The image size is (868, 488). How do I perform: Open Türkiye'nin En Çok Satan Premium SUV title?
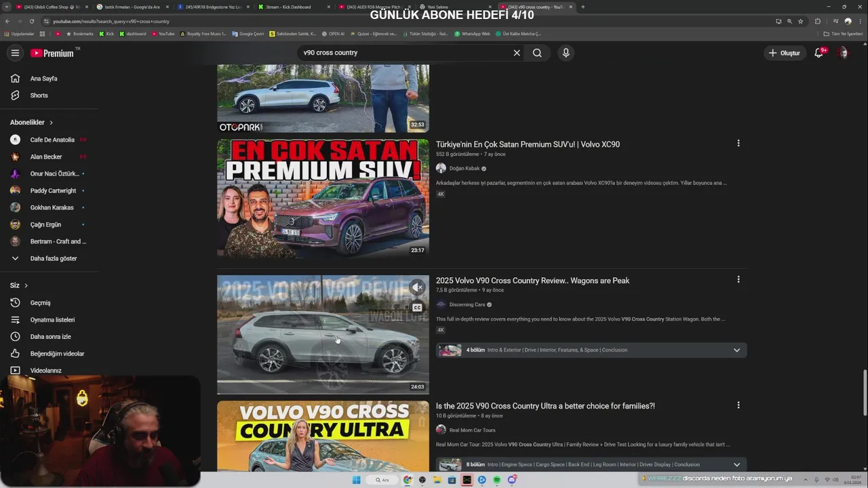click(x=528, y=144)
